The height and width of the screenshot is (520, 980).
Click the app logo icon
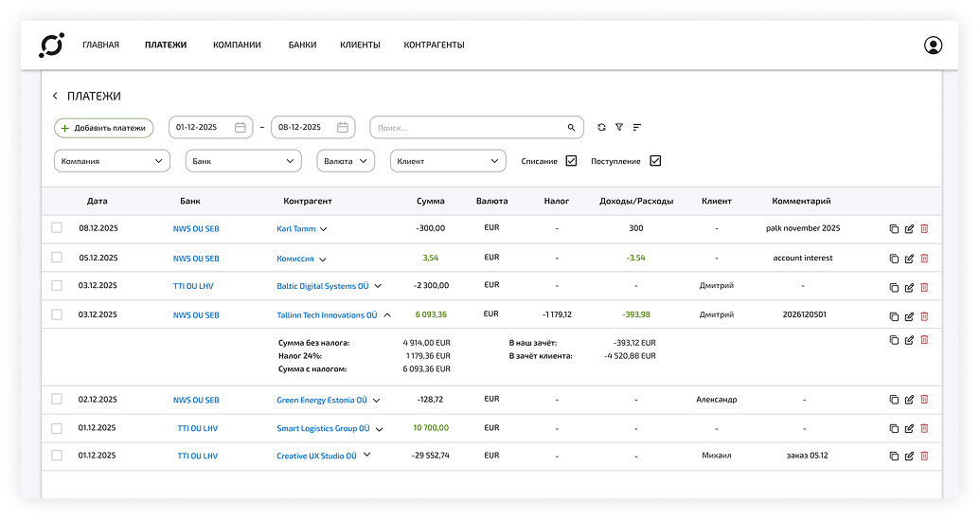pyautogui.click(x=51, y=45)
